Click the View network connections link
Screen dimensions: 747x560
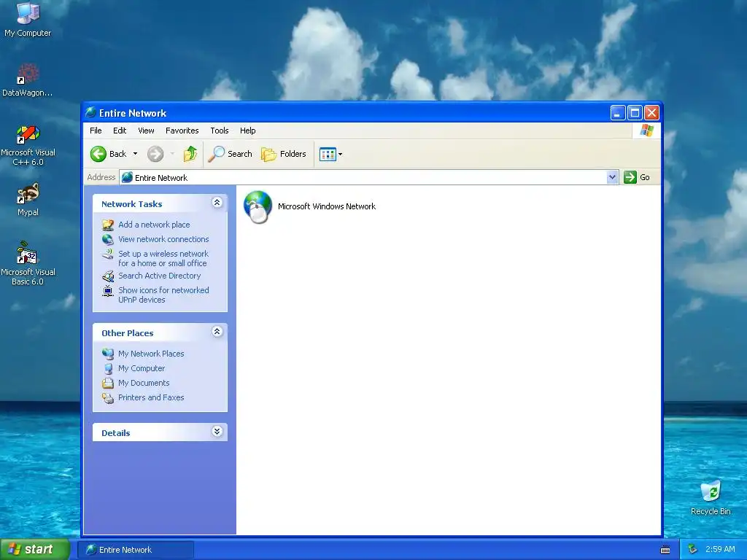point(163,239)
